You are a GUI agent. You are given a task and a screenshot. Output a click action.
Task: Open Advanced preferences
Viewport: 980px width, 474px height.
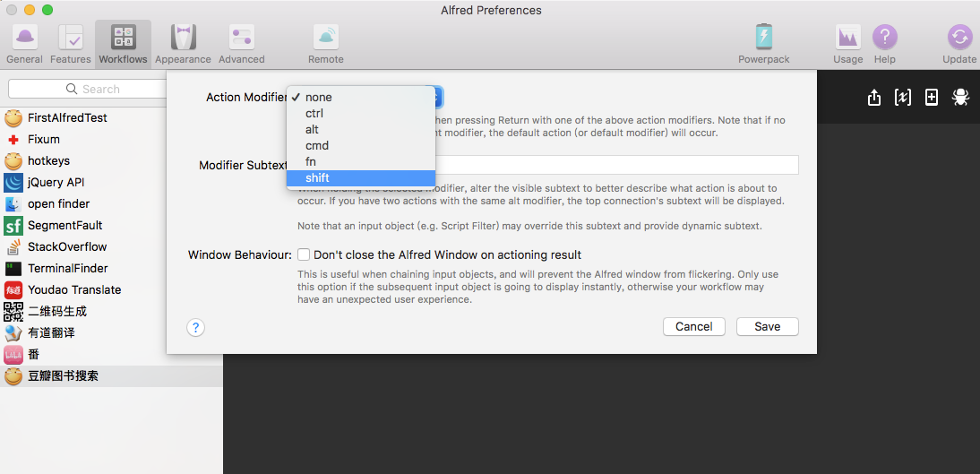pos(241,44)
